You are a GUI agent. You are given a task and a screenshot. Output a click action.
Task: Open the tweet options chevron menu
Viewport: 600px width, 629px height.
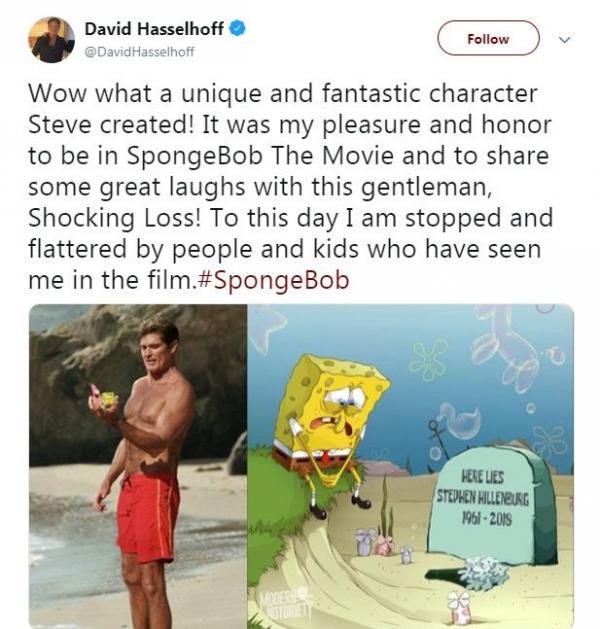coord(564,39)
